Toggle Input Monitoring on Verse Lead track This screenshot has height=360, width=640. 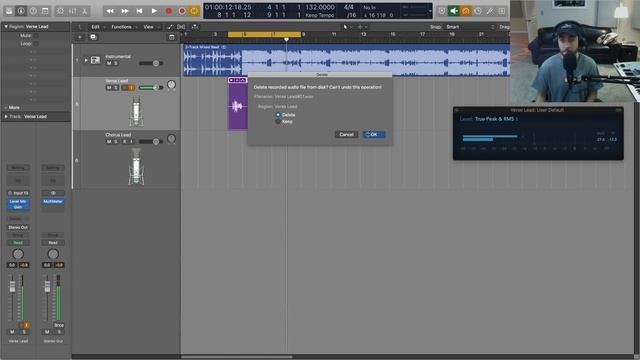click(x=131, y=88)
